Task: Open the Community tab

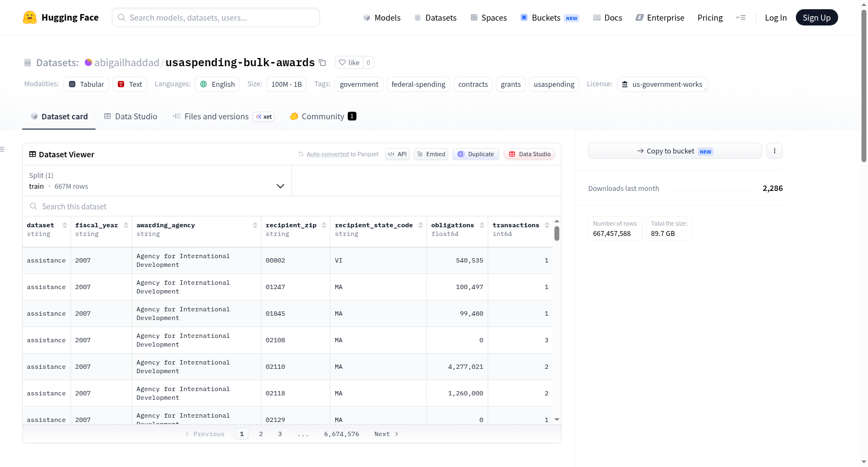Action: pyautogui.click(x=323, y=117)
